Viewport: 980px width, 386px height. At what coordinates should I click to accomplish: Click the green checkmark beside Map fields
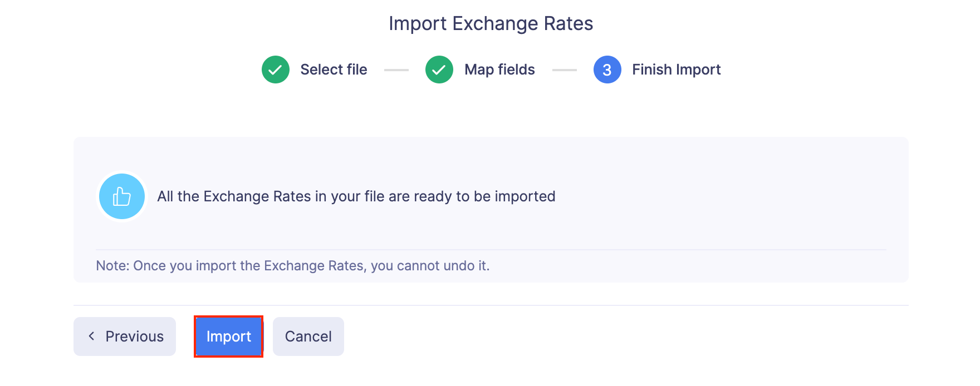click(439, 70)
